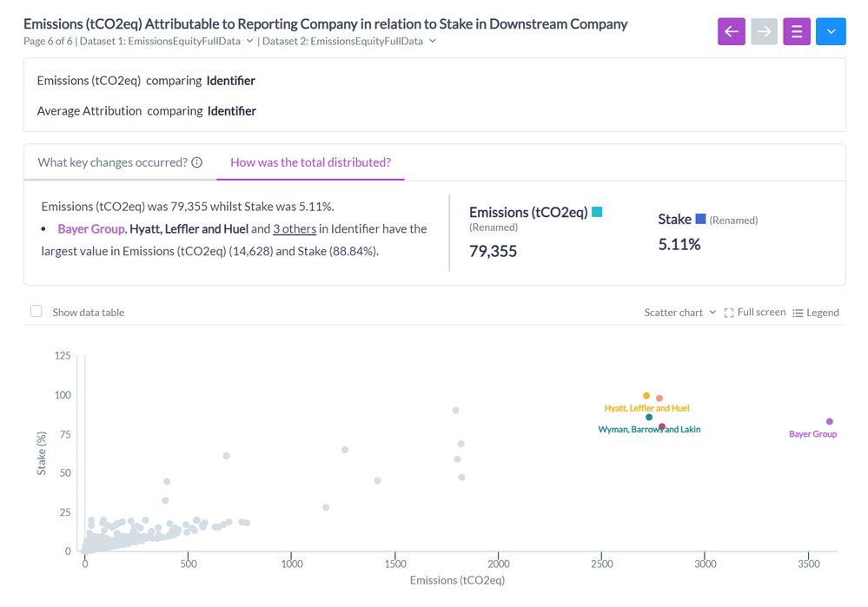This screenshot has width=868, height=607.
Task: Switch to What key changes occurred tab
Action: (x=113, y=162)
